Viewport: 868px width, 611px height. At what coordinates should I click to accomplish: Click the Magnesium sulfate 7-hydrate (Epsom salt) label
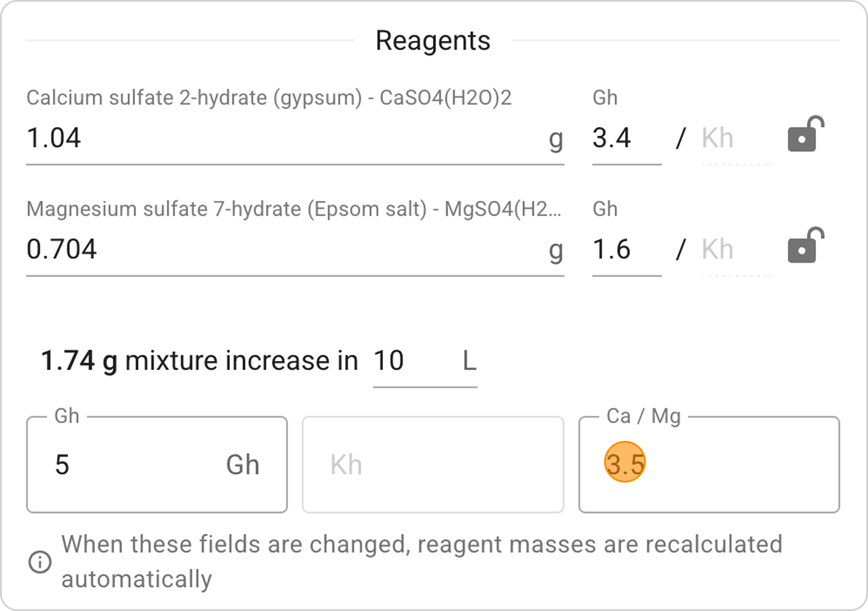pyautogui.click(x=293, y=209)
